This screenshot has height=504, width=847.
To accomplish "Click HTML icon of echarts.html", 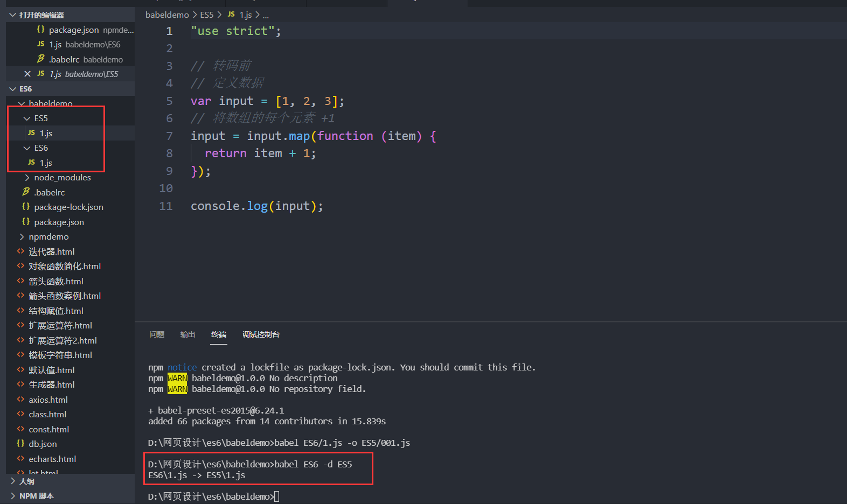I will [20, 458].
